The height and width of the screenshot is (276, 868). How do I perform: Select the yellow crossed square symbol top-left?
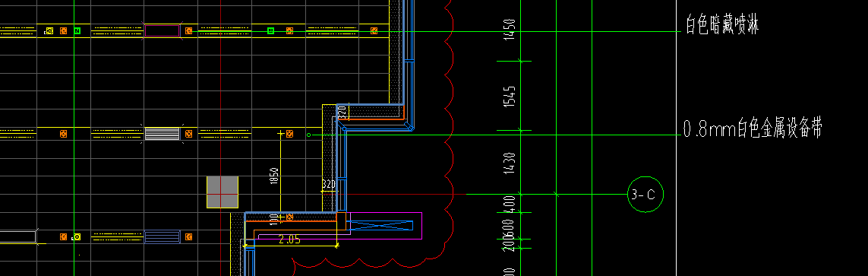49,30
